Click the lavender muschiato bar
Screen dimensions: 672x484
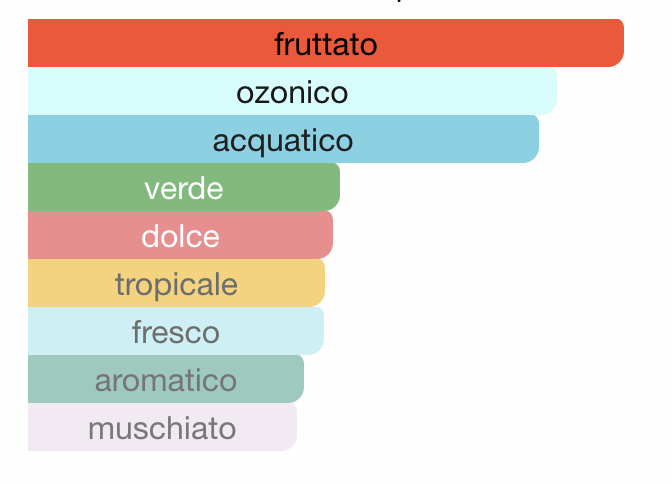tap(162, 427)
